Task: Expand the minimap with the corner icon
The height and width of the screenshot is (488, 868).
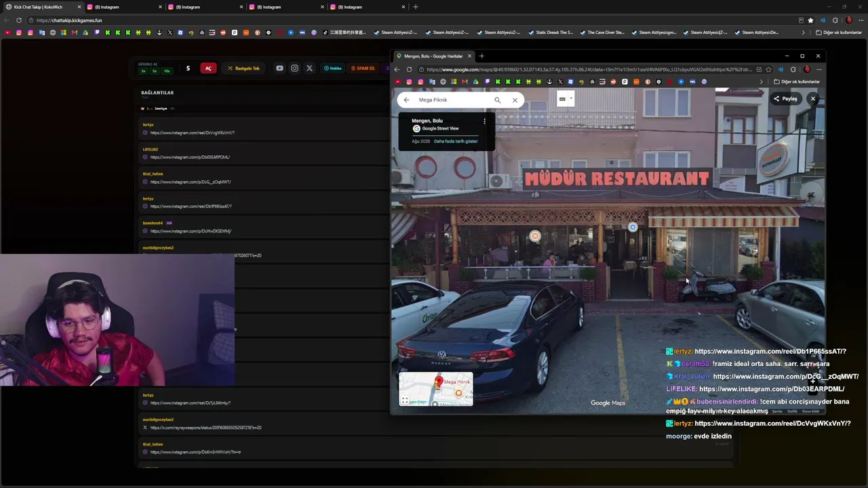Action: pos(405,401)
